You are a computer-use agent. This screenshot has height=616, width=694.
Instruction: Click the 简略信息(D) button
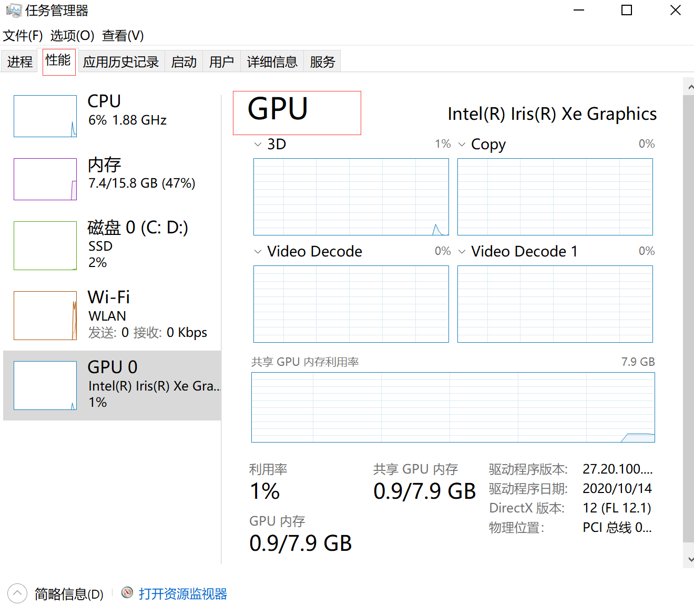(x=69, y=593)
